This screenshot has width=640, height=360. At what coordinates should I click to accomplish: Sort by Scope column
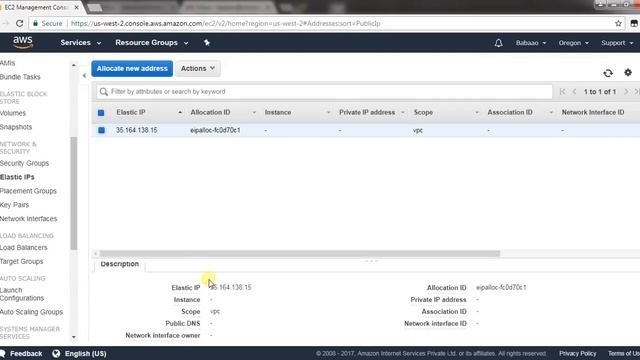pyautogui.click(x=423, y=112)
